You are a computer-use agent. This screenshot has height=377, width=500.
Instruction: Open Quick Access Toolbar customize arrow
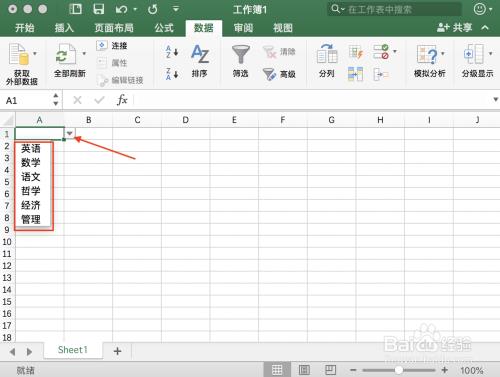point(176,9)
